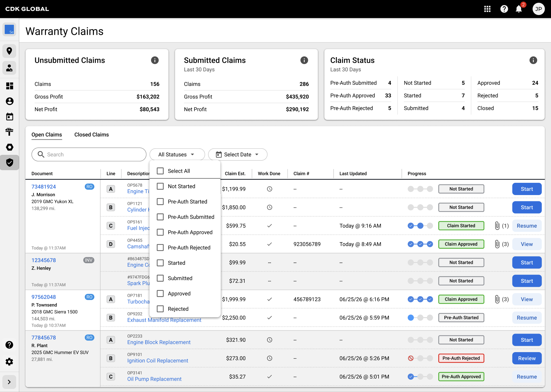
Task: Open attachments for claim 923056789
Action: (x=502, y=244)
